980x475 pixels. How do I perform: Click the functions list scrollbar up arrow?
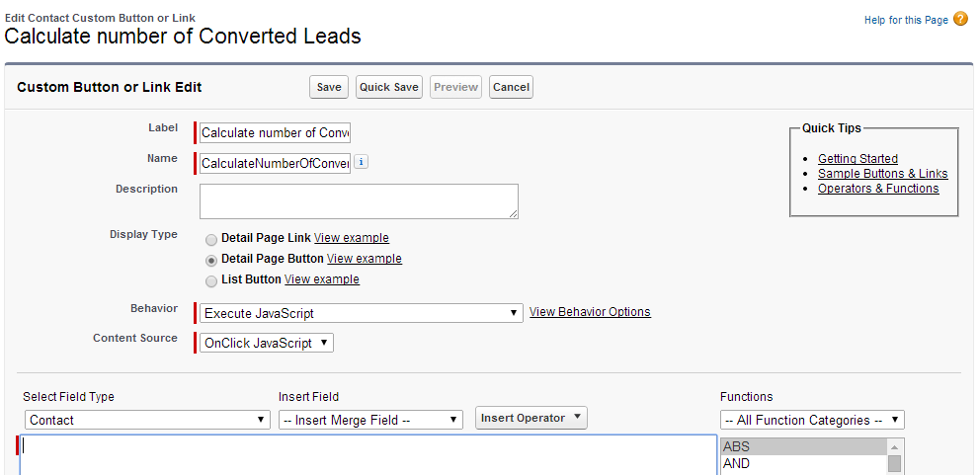(x=894, y=447)
